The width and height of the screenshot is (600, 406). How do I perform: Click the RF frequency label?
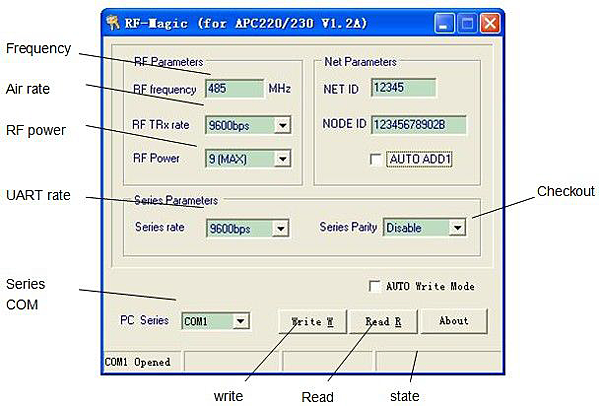(x=165, y=90)
